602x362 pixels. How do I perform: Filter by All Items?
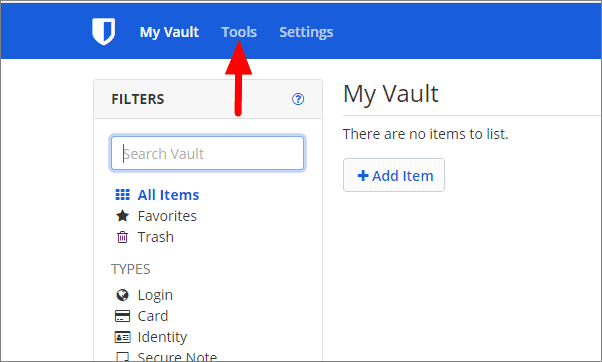(168, 195)
